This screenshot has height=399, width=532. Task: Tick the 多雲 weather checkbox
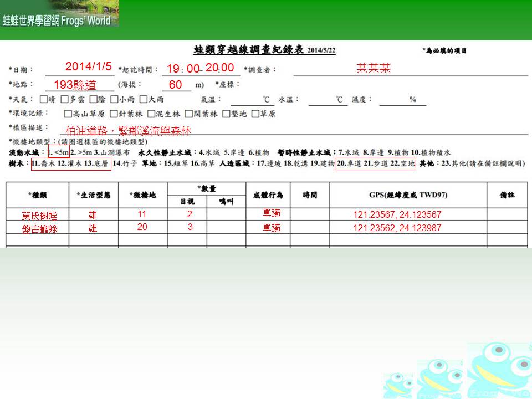[65, 100]
